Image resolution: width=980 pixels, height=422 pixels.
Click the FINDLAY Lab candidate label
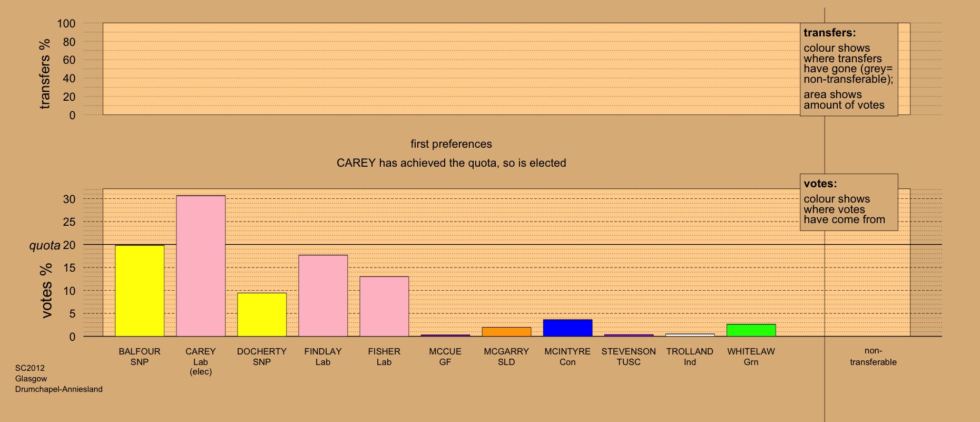pyautogui.click(x=323, y=357)
